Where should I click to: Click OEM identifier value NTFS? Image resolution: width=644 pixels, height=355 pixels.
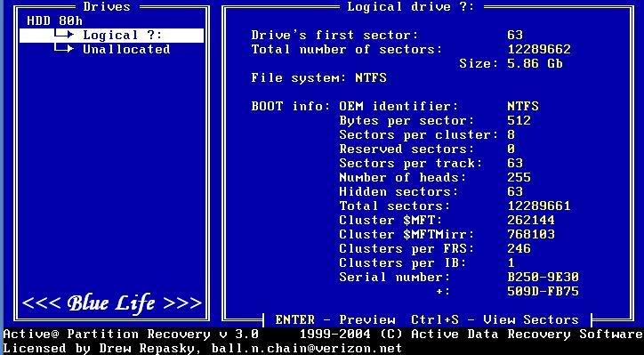point(523,107)
